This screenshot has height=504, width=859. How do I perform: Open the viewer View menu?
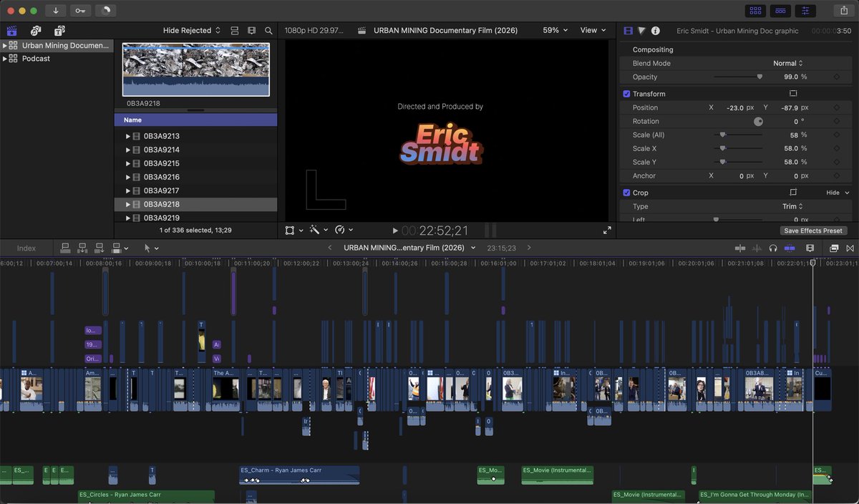click(593, 31)
